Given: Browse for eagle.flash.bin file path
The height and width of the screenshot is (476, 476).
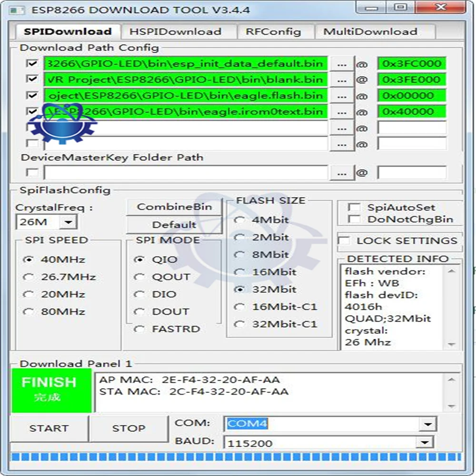Looking at the screenshot, I should click(x=342, y=96).
